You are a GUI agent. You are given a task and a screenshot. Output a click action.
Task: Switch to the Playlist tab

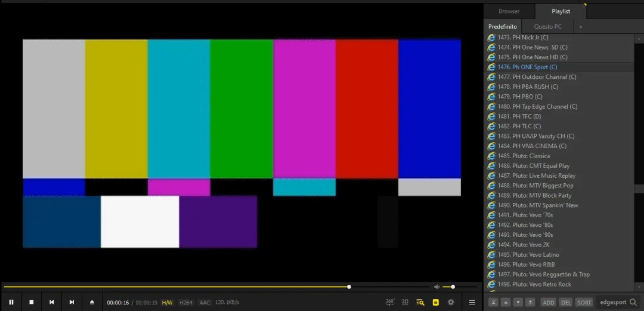pos(561,11)
